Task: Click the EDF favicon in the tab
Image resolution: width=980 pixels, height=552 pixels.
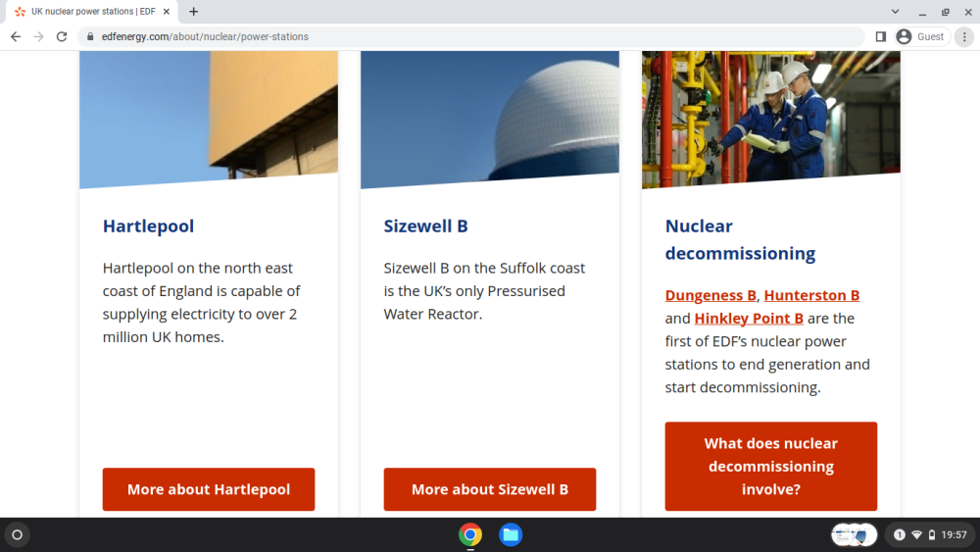Action: coord(20,11)
